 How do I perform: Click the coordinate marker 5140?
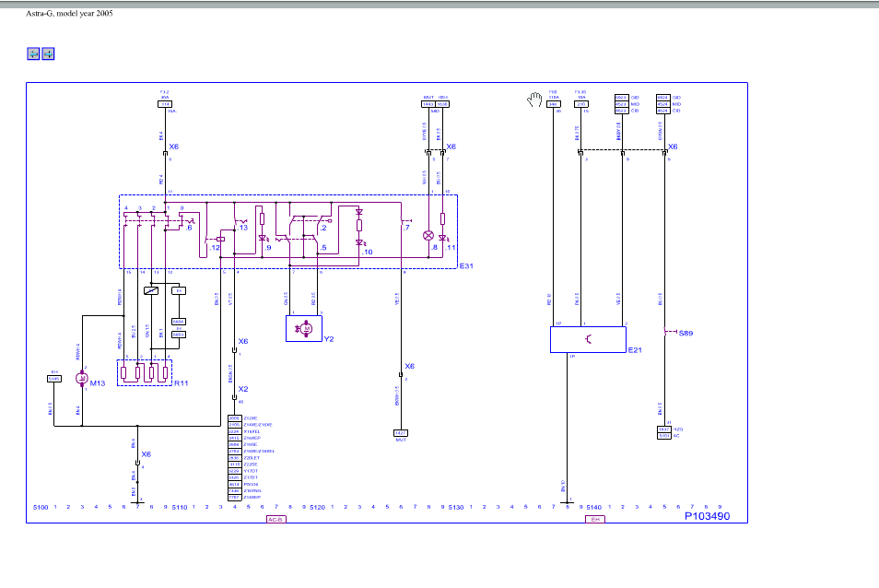(x=594, y=507)
